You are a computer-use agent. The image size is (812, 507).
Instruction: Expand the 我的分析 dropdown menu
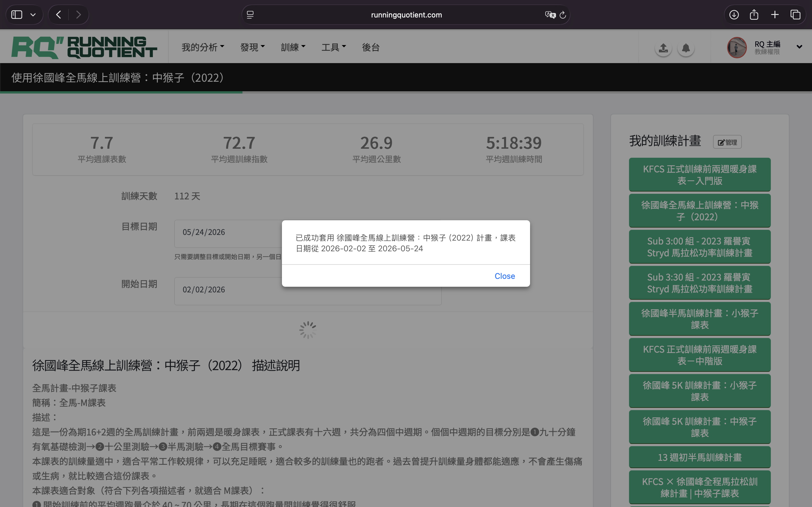[203, 47]
